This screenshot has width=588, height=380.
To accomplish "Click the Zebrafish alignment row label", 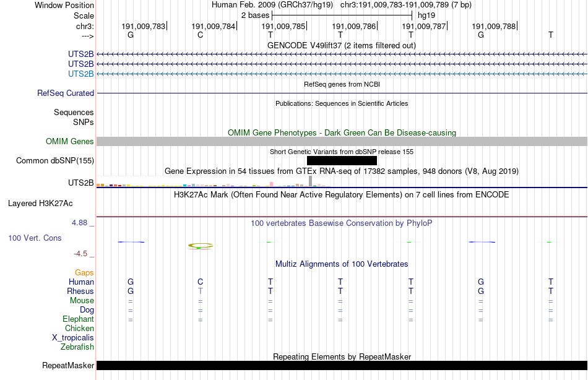I will click(77, 347).
